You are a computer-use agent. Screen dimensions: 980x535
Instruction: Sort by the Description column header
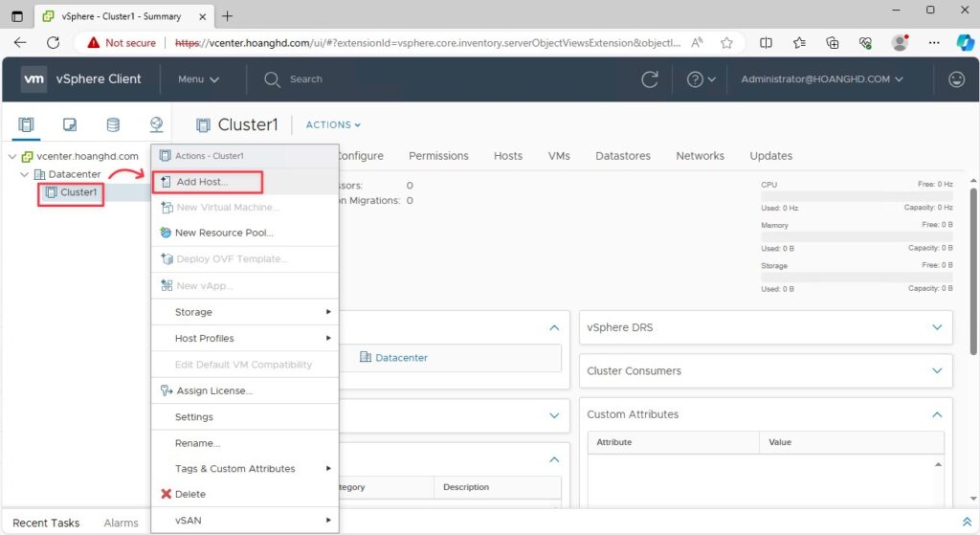click(498, 487)
